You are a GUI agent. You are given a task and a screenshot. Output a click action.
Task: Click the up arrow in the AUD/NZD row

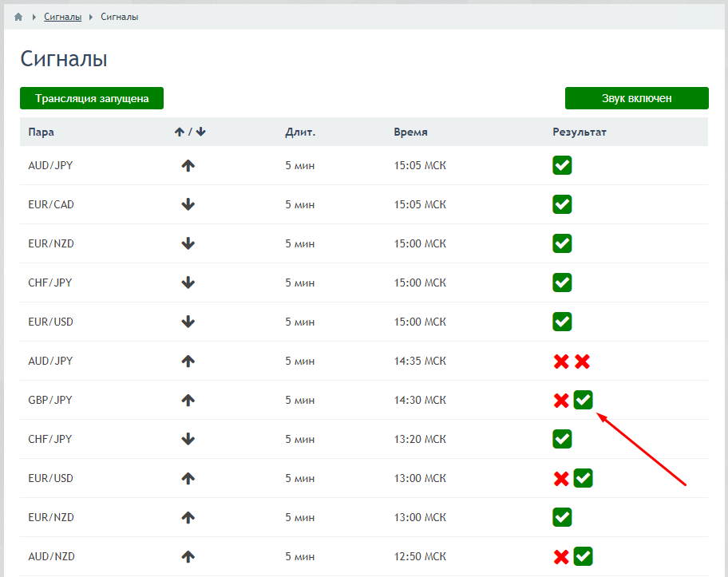(x=188, y=556)
